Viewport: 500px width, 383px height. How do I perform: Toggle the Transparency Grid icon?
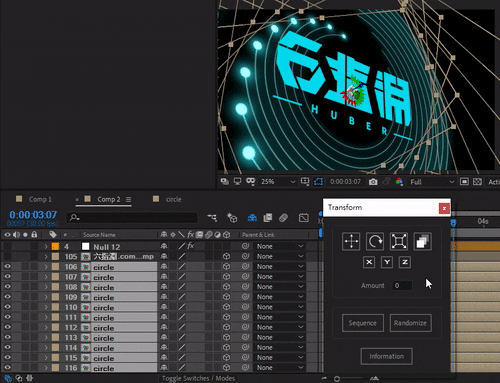(x=477, y=182)
